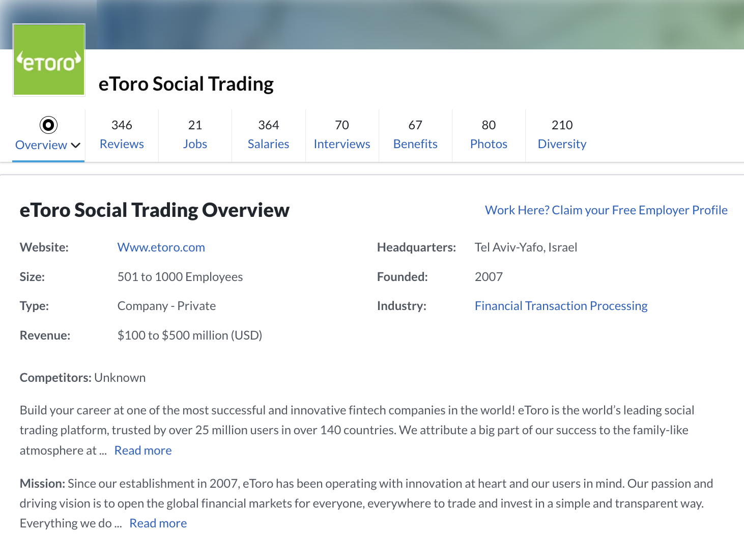
Task: Click the 21 jobs count
Action: point(195,125)
